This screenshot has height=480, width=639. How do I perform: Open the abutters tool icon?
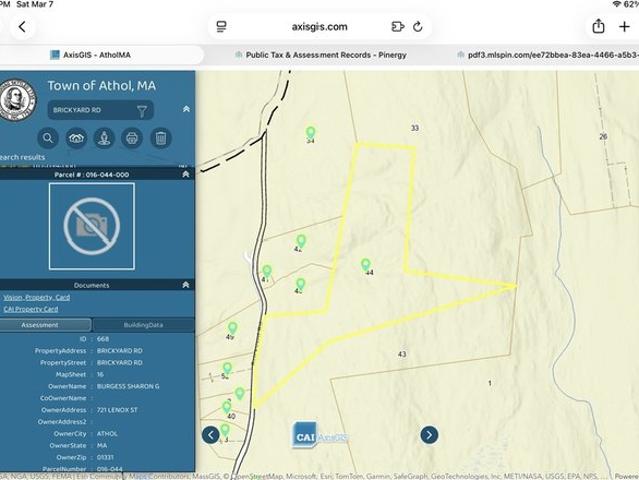76,138
